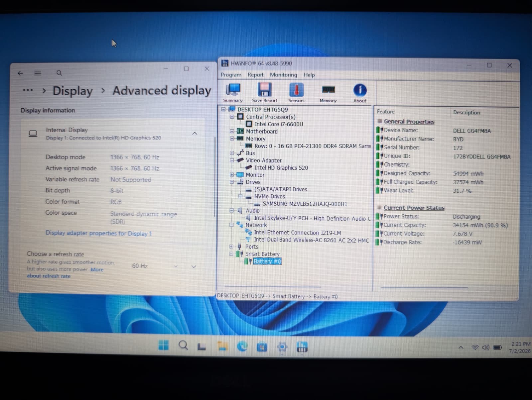Launch Microsoft Edge from taskbar
This screenshot has width=532, height=400.
242,347
